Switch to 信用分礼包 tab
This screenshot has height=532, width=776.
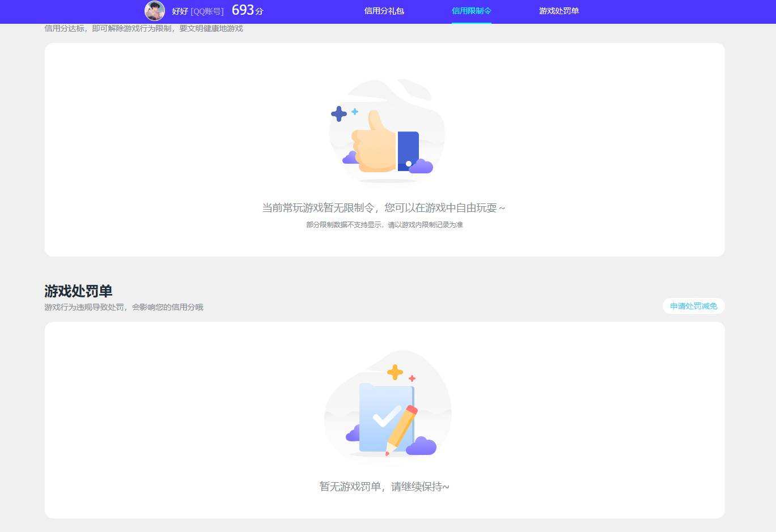coord(384,11)
